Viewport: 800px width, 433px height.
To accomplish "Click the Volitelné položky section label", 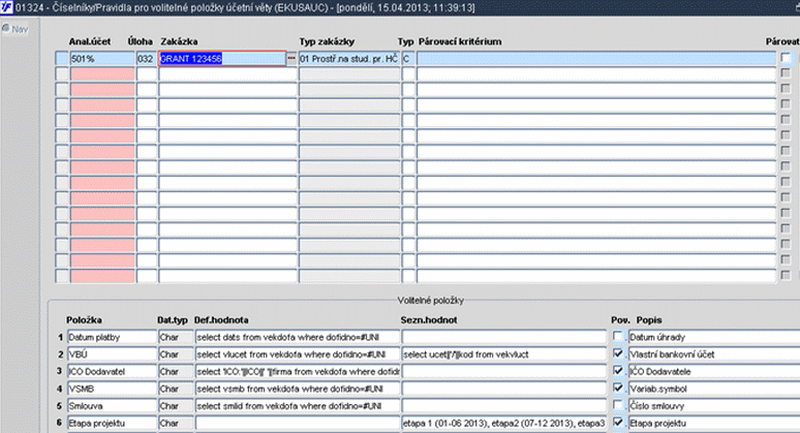I will point(431,300).
